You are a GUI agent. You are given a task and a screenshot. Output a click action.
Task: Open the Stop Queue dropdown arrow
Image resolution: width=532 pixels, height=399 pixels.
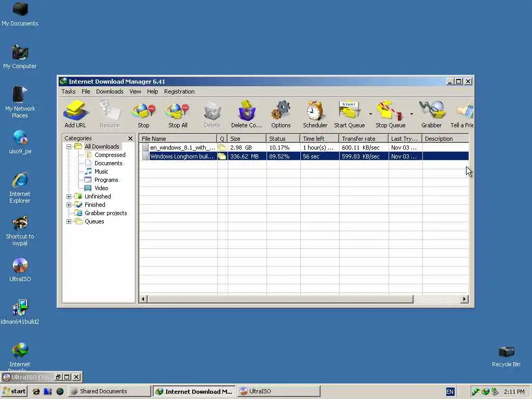tap(411, 114)
